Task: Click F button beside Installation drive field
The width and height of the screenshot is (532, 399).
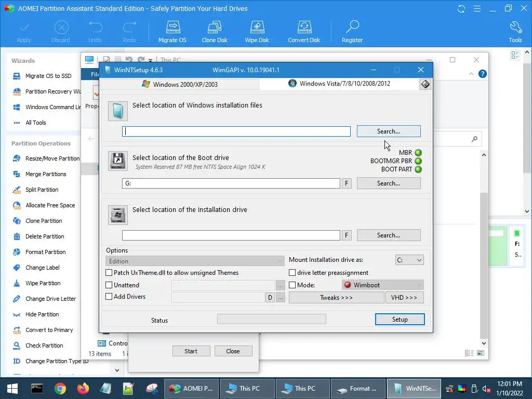Action: (347, 235)
